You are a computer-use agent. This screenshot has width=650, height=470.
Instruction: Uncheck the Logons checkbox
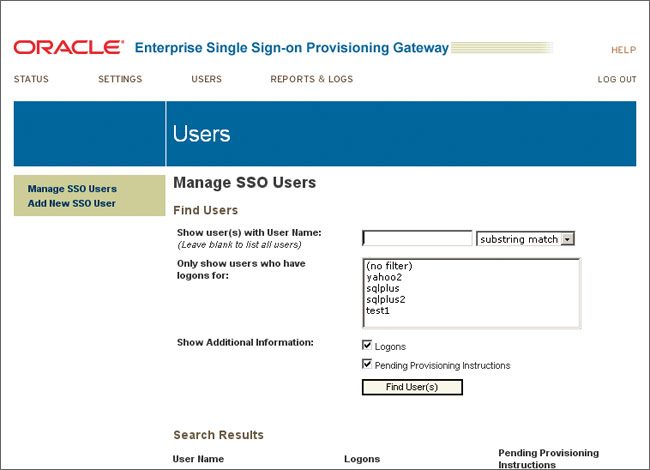click(367, 345)
